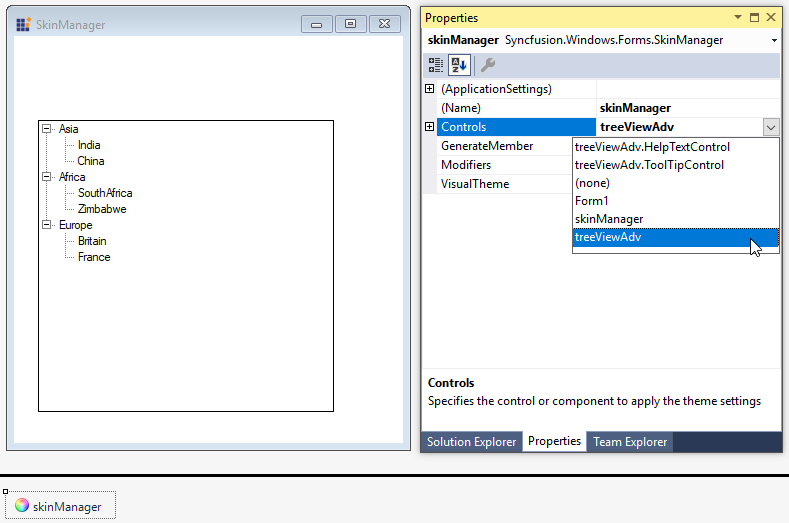Pick skinManager in Controls dropdown
Image resolution: width=789 pixels, height=523 pixels.
pyautogui.click(x=675, y=219)
